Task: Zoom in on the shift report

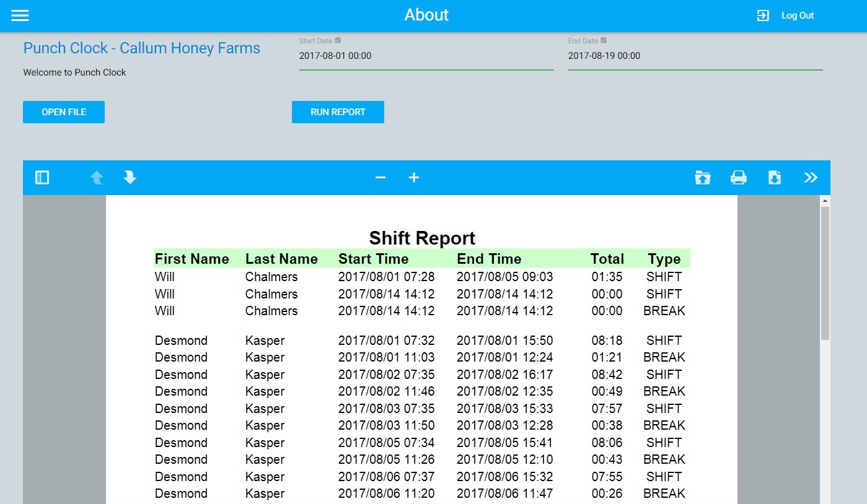Action: point(414,178)
